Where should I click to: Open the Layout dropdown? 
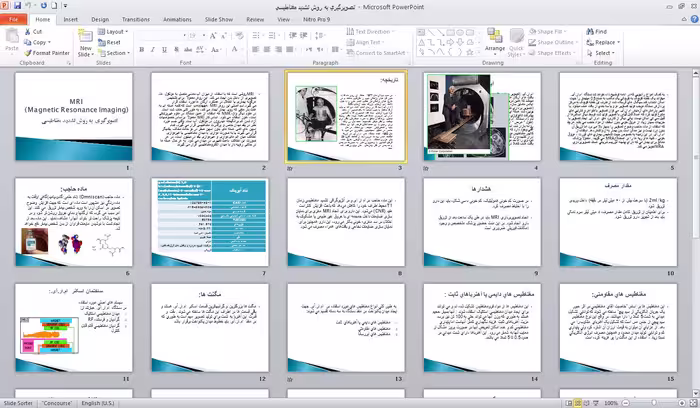[x=113, y=32]
